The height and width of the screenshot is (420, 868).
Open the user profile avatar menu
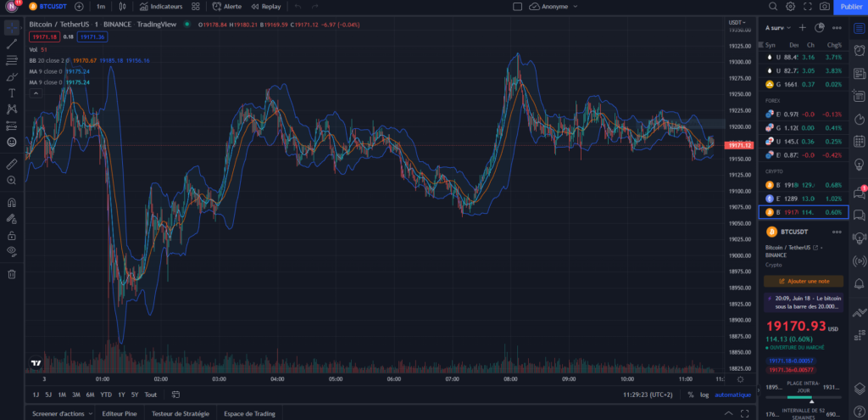coord(12,7)
